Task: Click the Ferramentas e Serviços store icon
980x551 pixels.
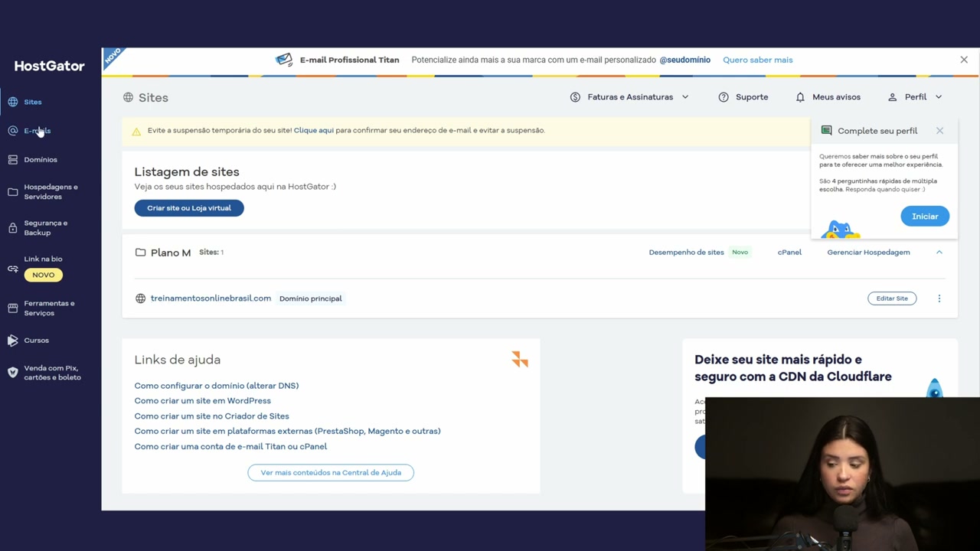Action: click(13, 308)
